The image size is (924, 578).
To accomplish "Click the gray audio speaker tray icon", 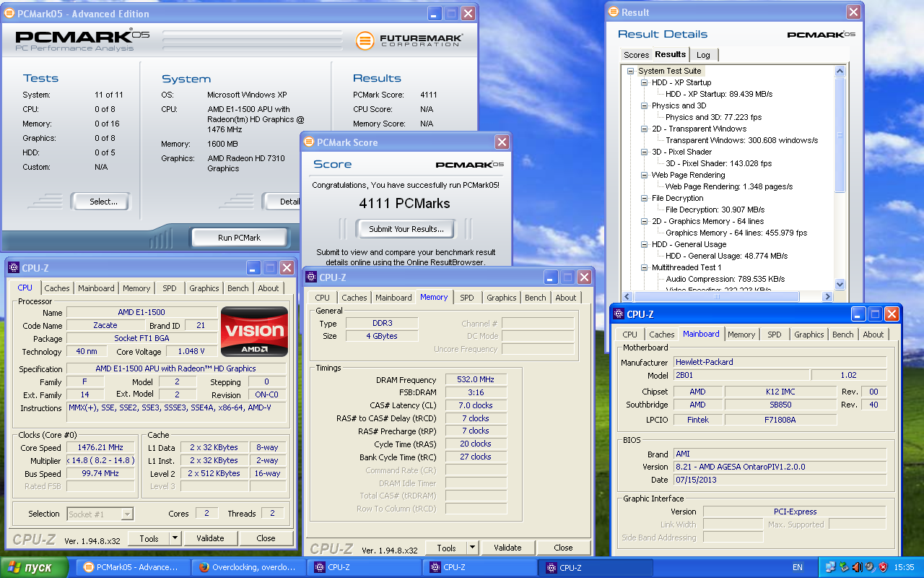I will coord(869,567).
